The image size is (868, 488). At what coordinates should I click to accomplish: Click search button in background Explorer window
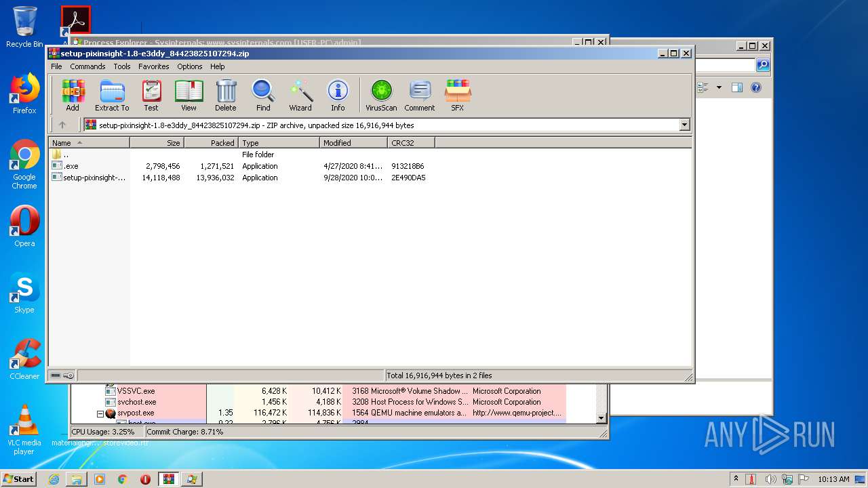tap(763, 65)
